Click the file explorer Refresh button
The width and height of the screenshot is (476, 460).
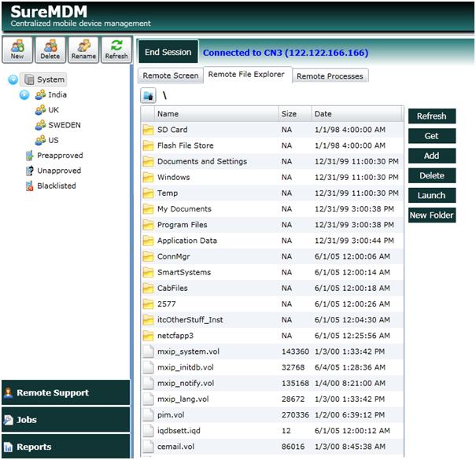point(432,116)
